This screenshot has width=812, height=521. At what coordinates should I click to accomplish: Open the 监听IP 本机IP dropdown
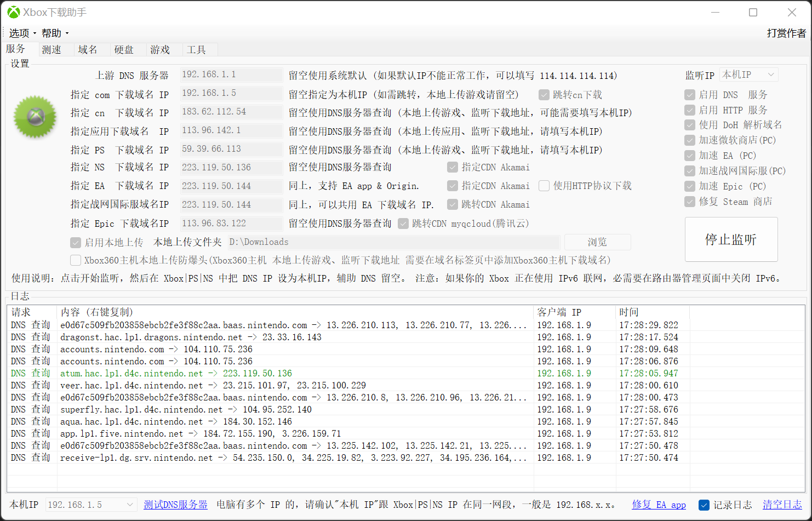pos(748,75)
